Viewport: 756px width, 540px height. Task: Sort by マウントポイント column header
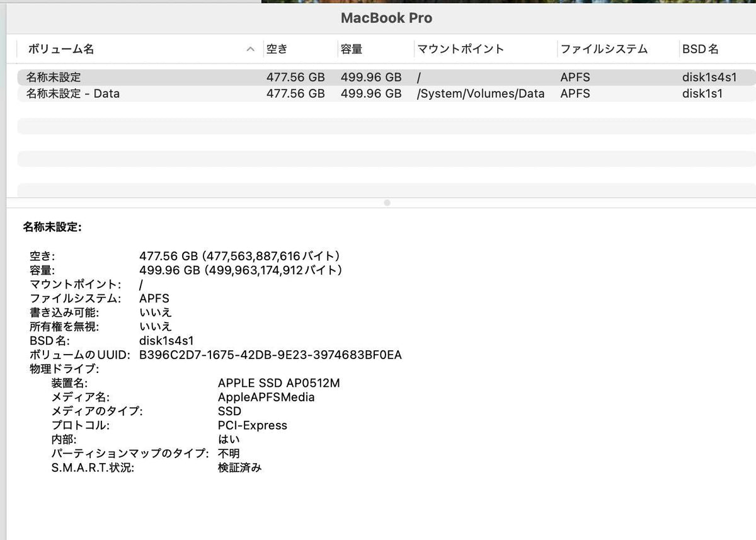point(461,49)
